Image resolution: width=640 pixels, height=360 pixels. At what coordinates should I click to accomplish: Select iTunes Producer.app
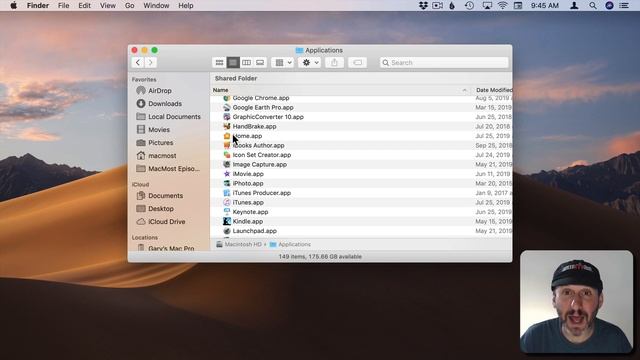pos(262,193)
